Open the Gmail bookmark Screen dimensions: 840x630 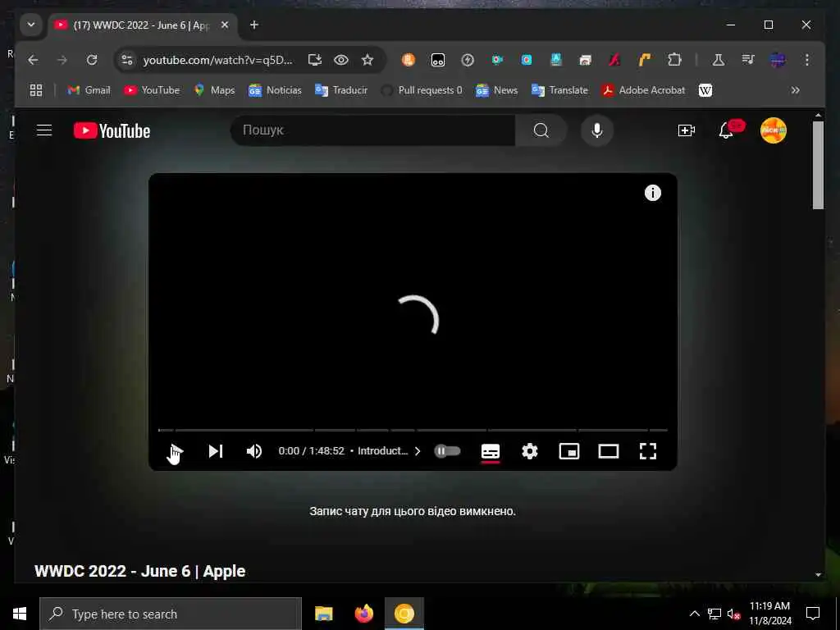[x=89, y=90]
